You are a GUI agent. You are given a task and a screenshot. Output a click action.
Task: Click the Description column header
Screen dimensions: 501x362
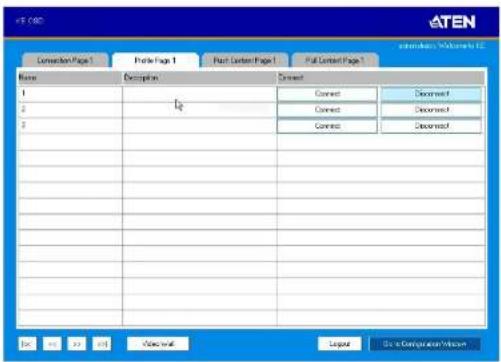coord(199,78)
